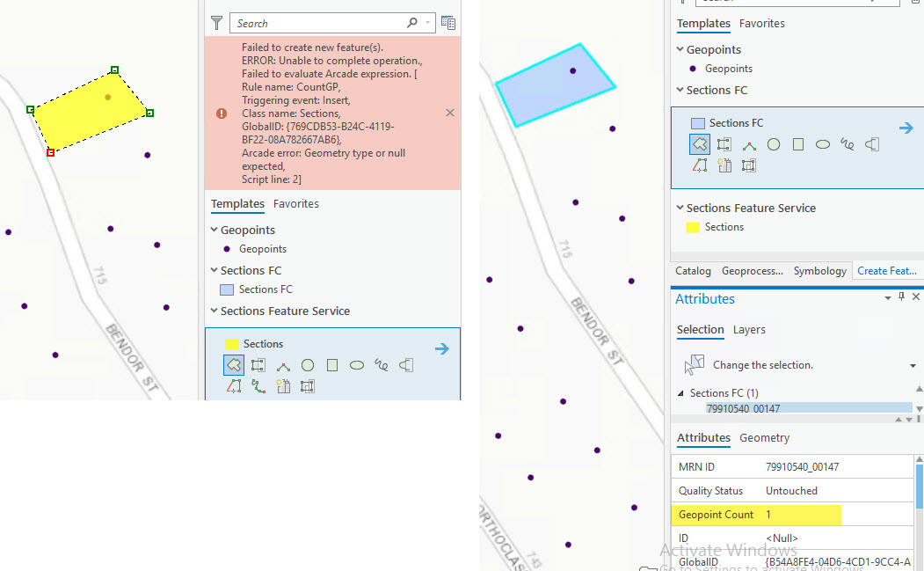Open Change the selection dropdown arrow
The height and width of the screenshot is (571, 924).
[x=913, y=366]
